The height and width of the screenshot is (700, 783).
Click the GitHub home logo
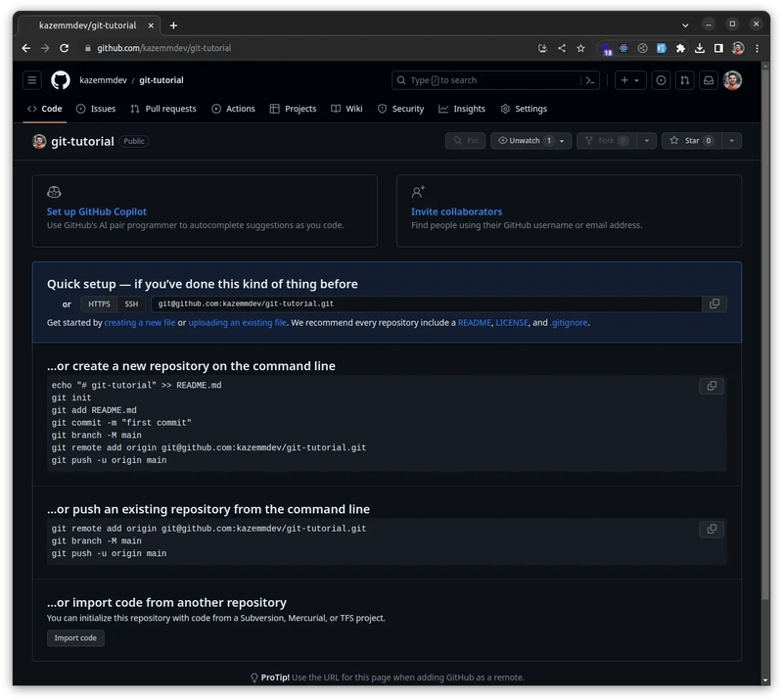(x=60, y=80)
